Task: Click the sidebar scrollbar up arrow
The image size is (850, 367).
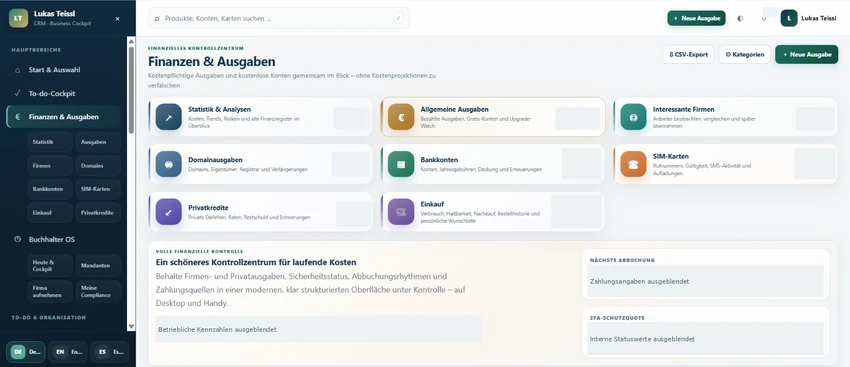Action: (131, 41)
